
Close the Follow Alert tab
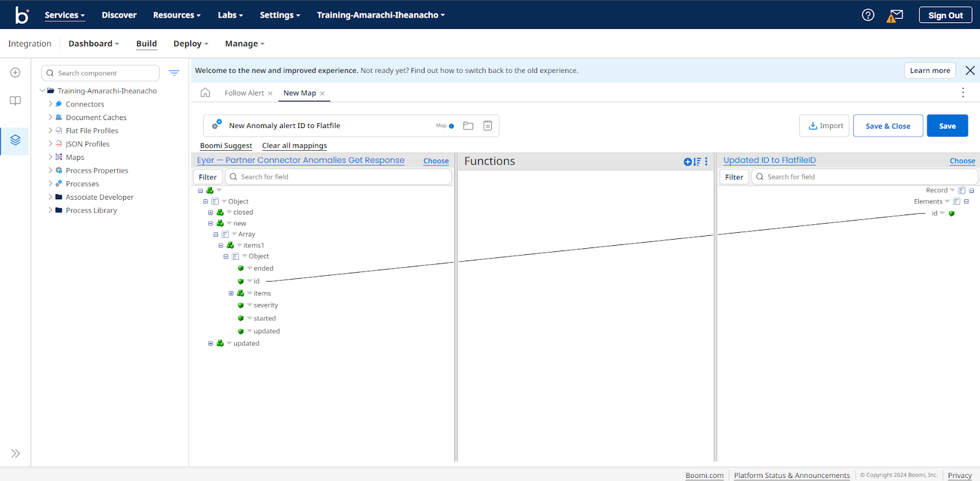(x=270, y=94)
